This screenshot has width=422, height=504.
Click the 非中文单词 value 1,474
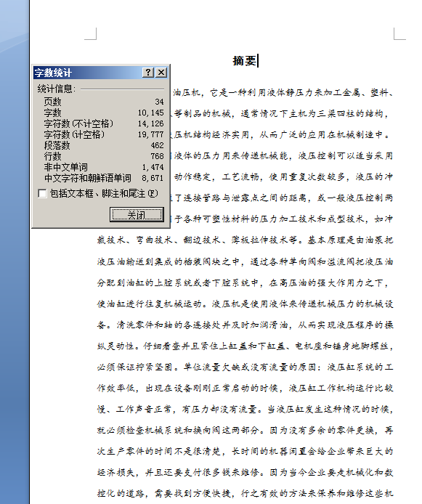tap(153, 167)
